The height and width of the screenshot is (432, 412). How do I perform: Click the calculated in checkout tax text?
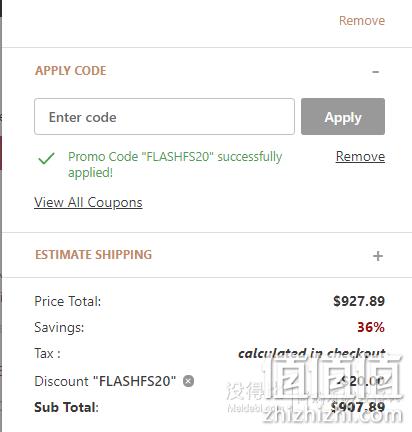pyautogui.click(x=311, y=353)
